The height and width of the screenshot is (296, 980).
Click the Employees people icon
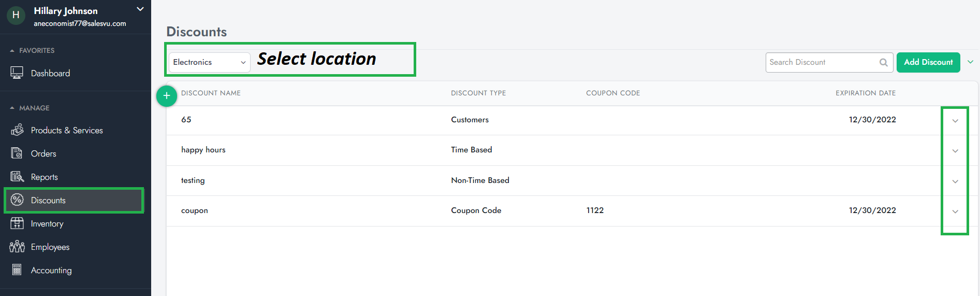coord(17,247)
